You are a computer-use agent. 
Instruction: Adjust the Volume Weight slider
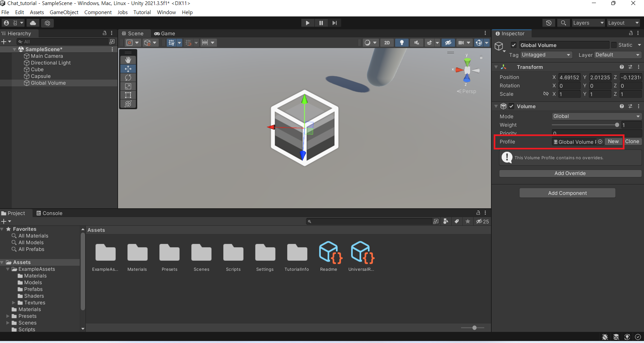coord(585,125)
